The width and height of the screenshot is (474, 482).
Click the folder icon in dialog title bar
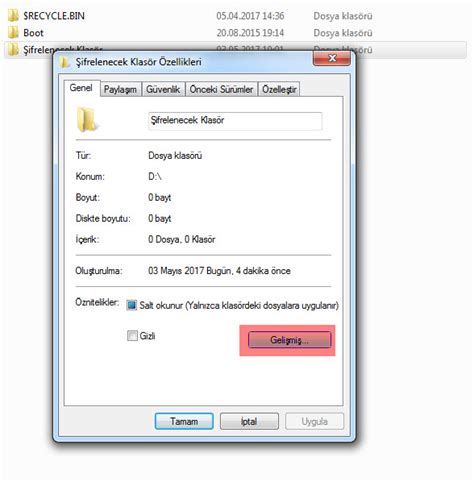65,62
